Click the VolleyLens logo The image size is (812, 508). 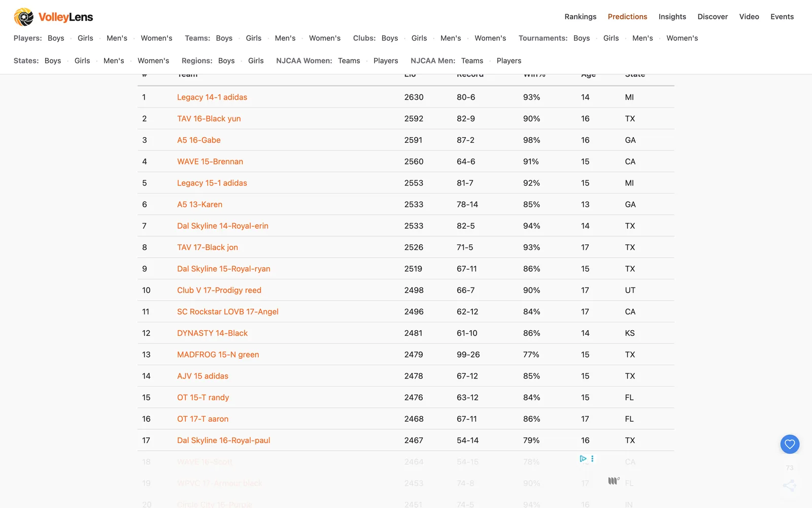(53, 17)
